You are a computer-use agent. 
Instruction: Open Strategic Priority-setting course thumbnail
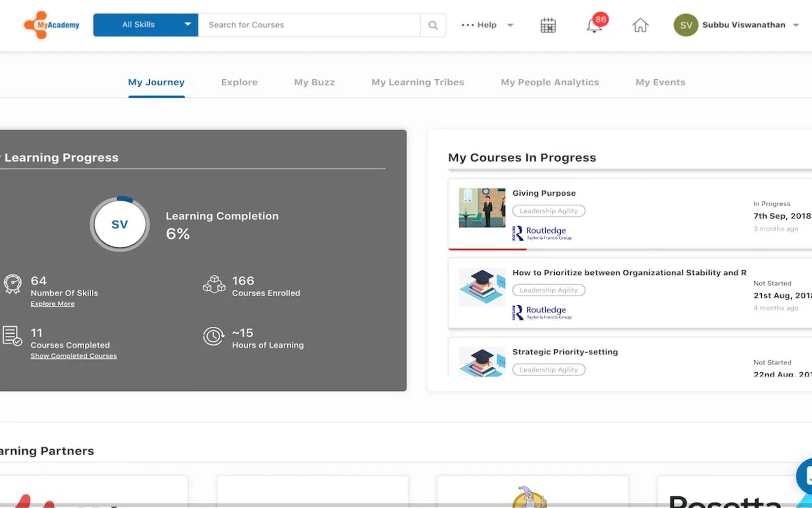click(x=482, y=362)
